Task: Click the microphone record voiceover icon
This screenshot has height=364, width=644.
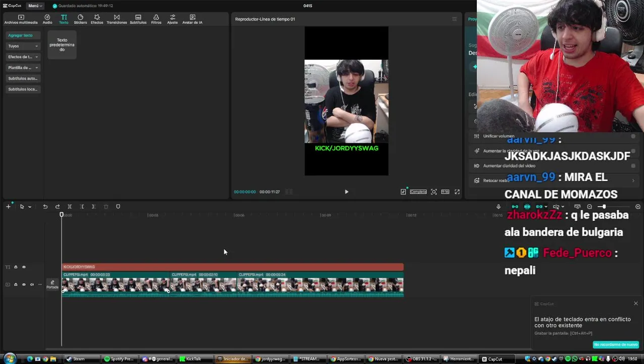Action: (x=499, y=207)
